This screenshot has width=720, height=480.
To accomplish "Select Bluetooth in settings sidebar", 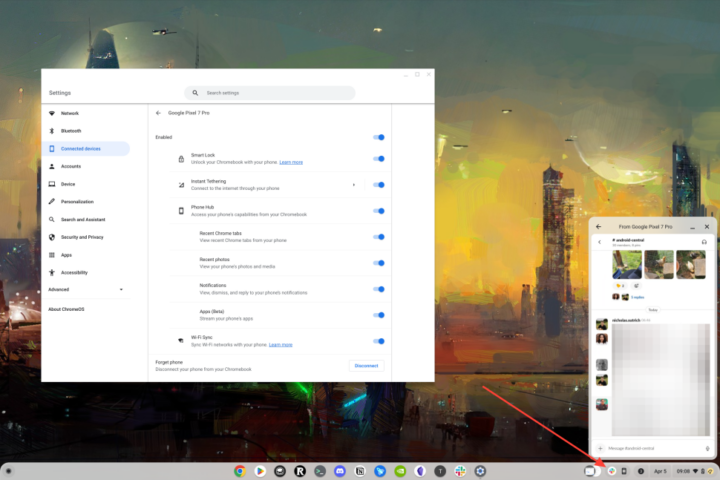I will tap(71, 130).
